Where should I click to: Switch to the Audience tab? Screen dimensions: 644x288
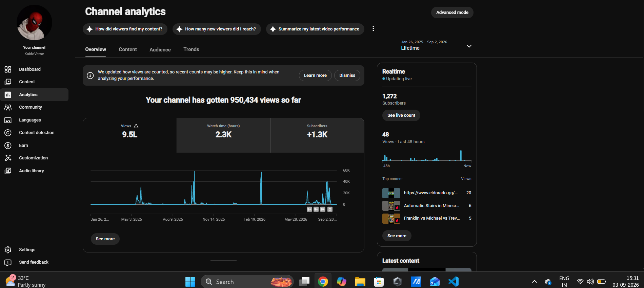pos(160,50)
